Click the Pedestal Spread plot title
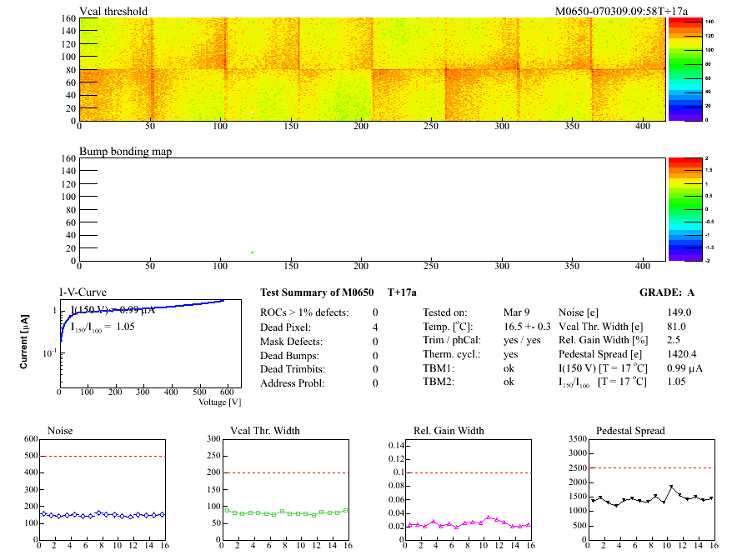Image resolution: width=747 pixels, height=560 pixels. pos(630,431)
